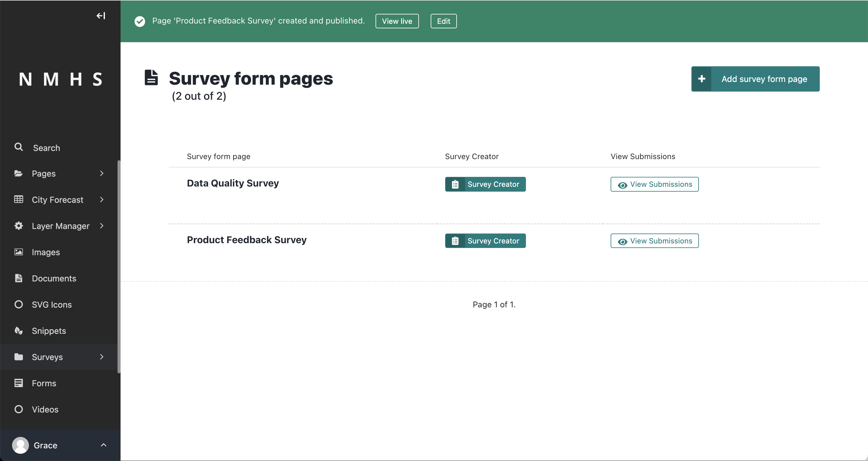Viewport: 868px width, 461px height.
Task: Click the Survey Creator icon for Data Quality Survey
Action: point(455,184)
